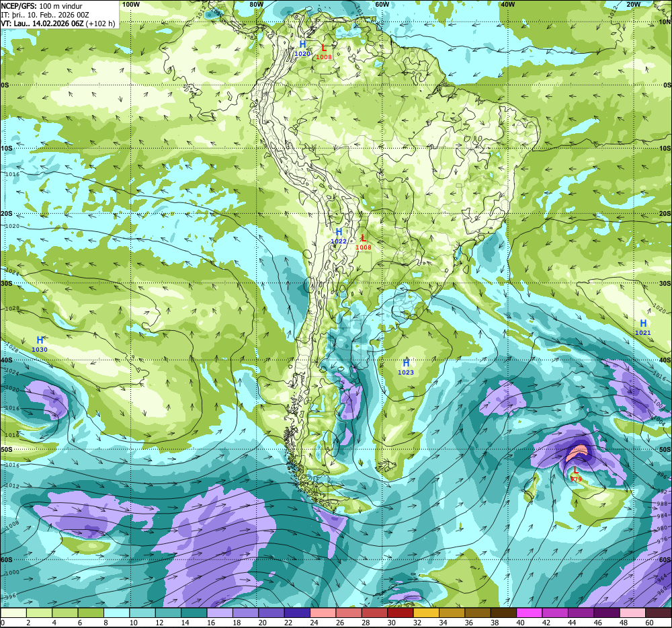This screenshot has width=672, height=628.
Task: Click the 0S latitude label on right edge
Action: point(667,85)
